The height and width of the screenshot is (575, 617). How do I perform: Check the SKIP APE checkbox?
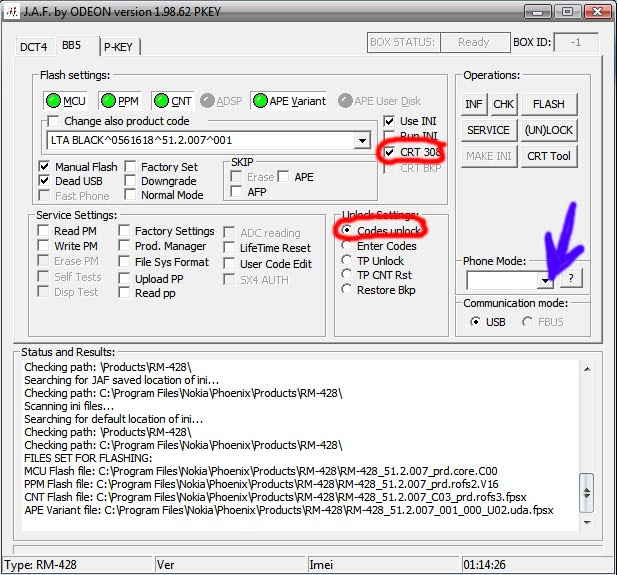click(283, 176)
